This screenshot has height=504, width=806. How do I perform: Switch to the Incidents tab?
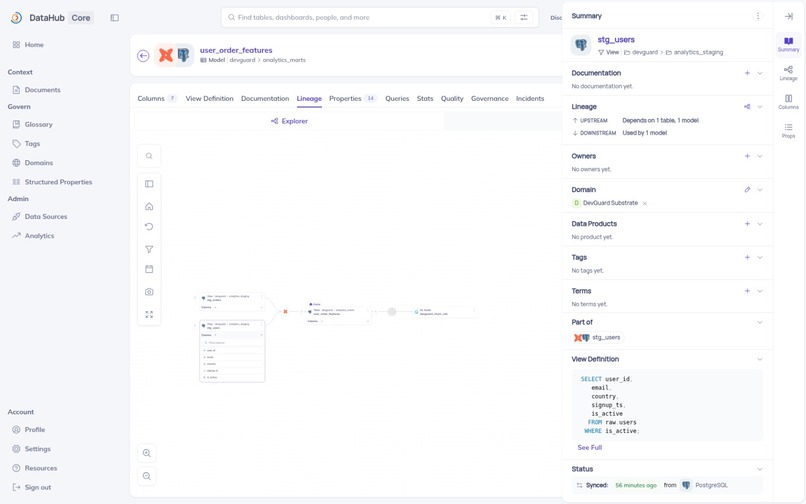coord(530,98)
